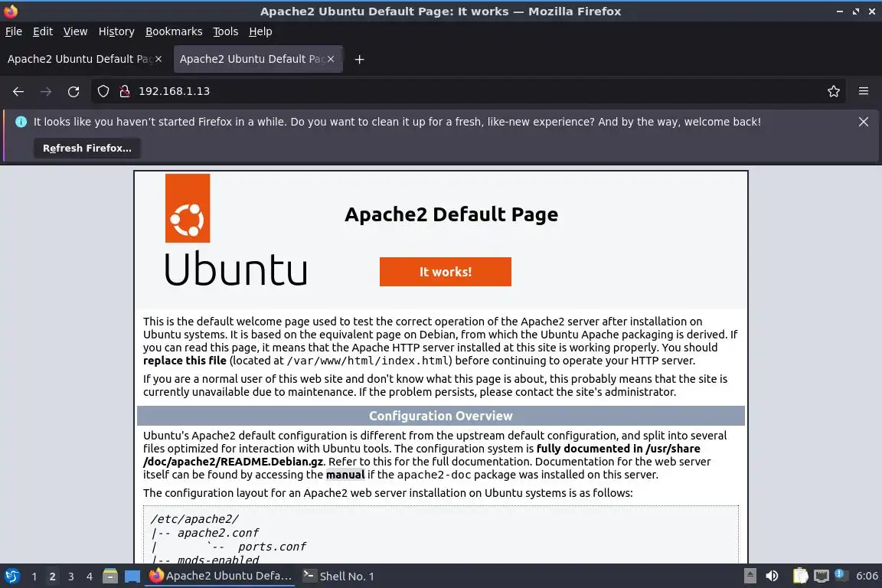
Task: Click the Apache2 Default Page heading
Action: [x=451, y=214]
